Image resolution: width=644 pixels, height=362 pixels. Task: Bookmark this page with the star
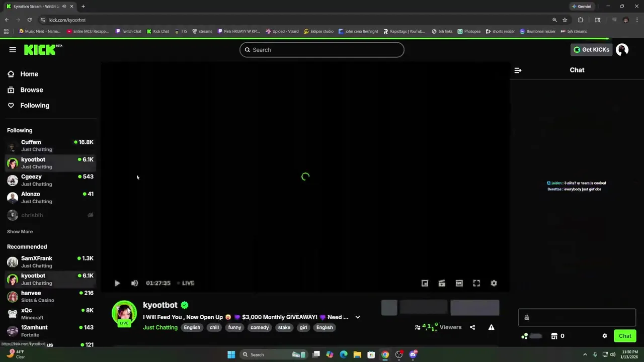tap(565, 20)
